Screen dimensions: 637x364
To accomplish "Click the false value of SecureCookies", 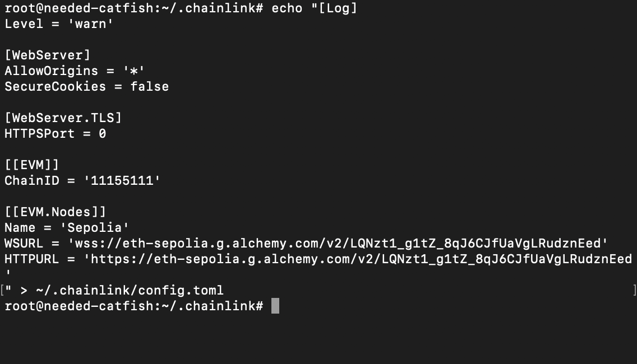I will [x=150, y=86].
